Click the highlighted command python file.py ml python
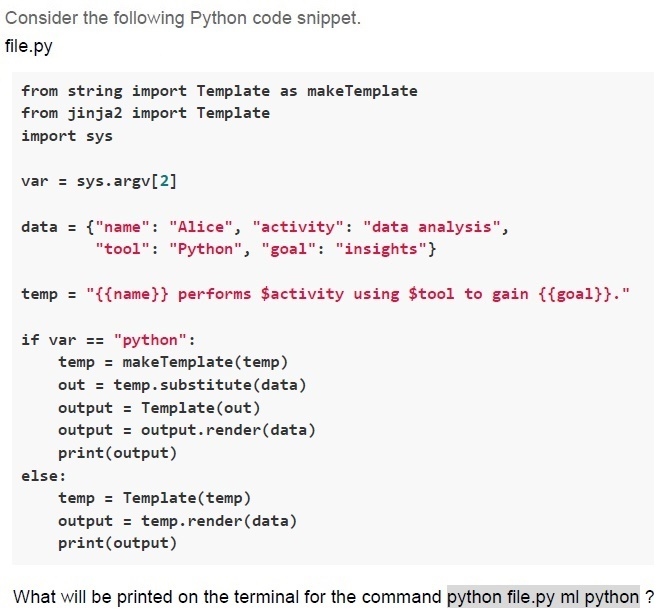The image size is (660, 616). (543, 597)
